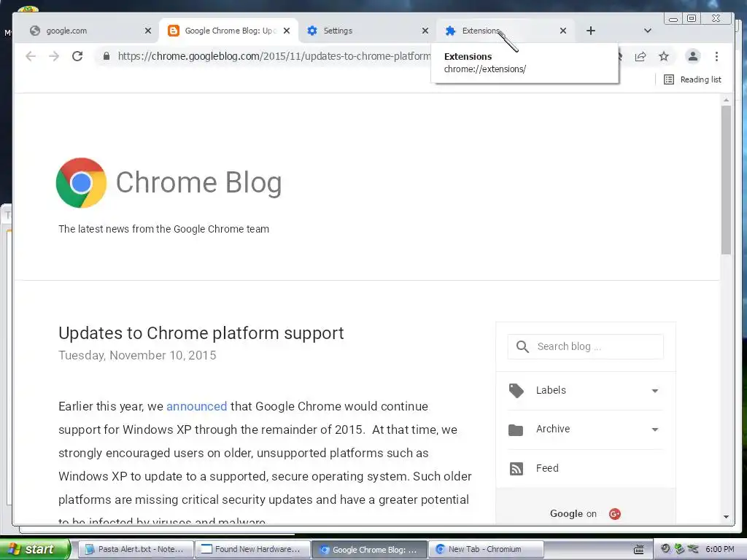
Task: Click the Chrome logo in blog header
Action: [81, 183]
